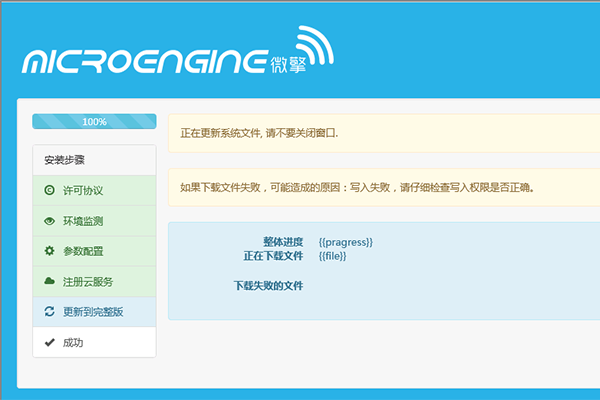Image resolution: width=600 pixels, height=400 pixels.
Task: Click the checkmark icon beside 成功
Action: point(49,342)
